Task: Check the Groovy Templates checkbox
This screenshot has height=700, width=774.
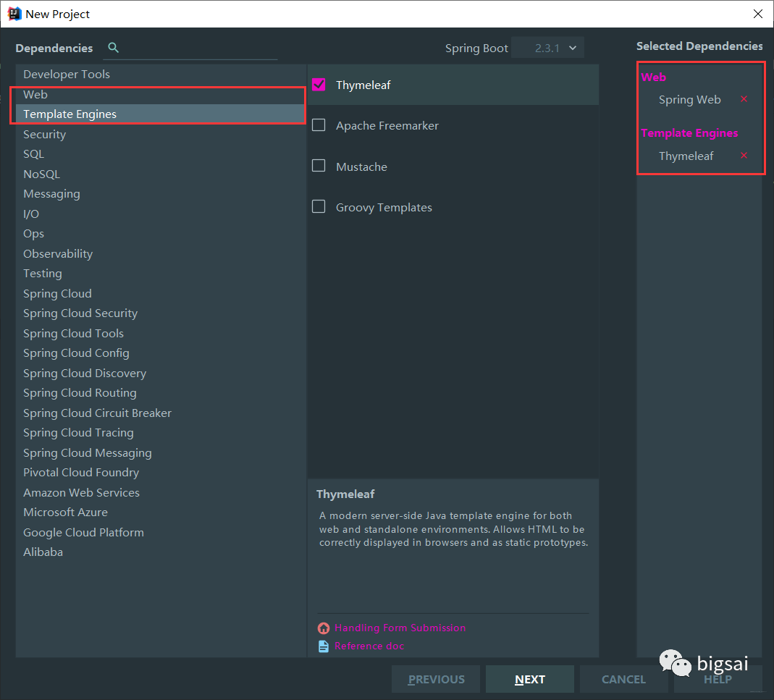Action: coord(319,206)
